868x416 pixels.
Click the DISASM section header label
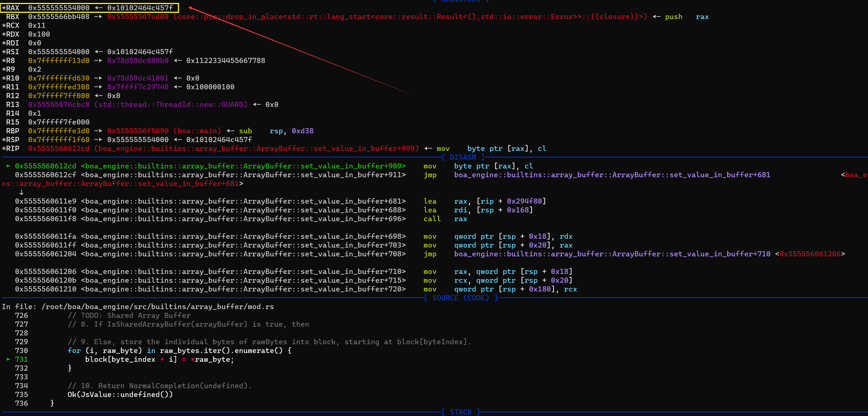463,157
